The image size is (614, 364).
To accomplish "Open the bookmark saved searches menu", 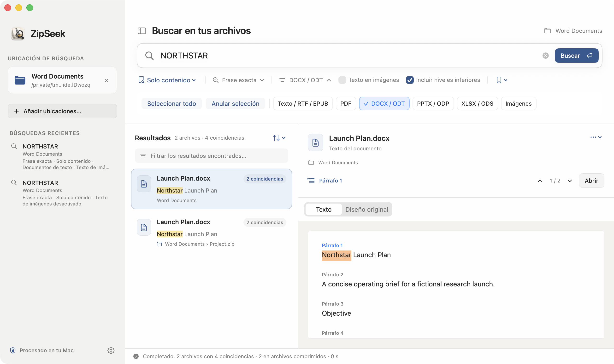I will tap(502, 80).
